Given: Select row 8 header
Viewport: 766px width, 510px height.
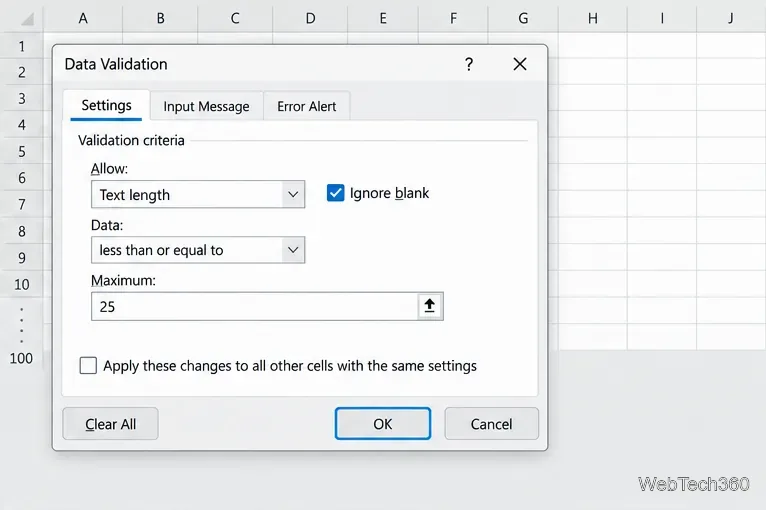Looking at the screenshot, I should click(x=22, y=231).
